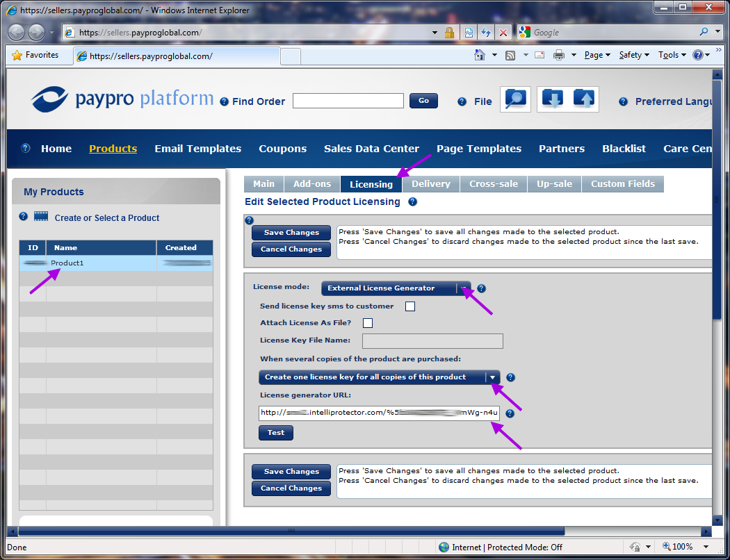The height and width of the screenshot is (560, 730).
Task: Click the Find Order text field
Action: (348, 101)
